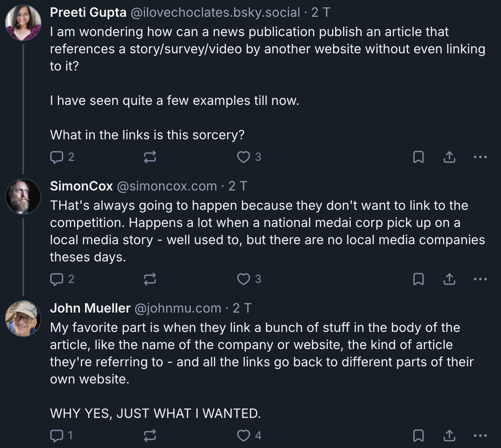Open Preeti Gupta's profile avatar
This screenshot has width=501, height=448.
23,23
